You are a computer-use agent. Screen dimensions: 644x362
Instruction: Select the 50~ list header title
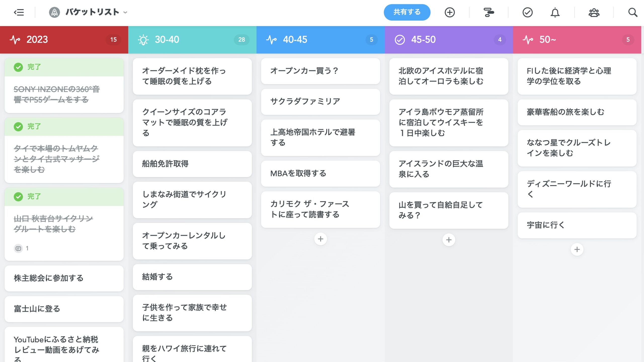pyautogui.click(x=548, y=39)
